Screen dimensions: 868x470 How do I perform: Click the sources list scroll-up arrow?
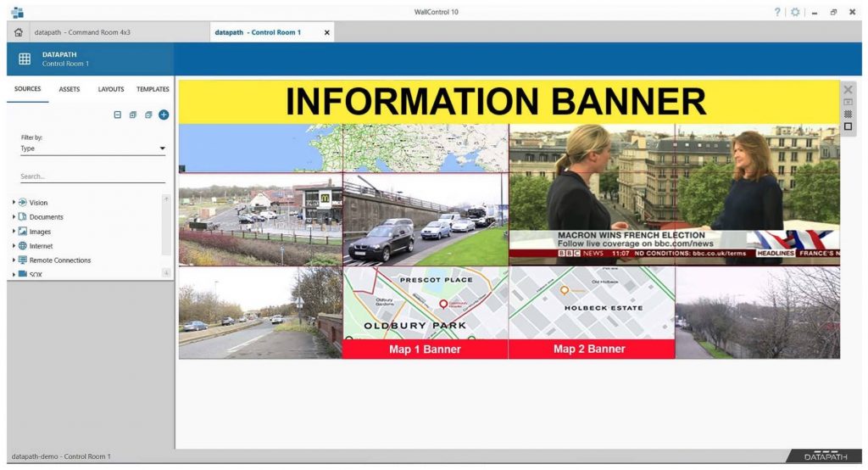click(x=166, y=199)
